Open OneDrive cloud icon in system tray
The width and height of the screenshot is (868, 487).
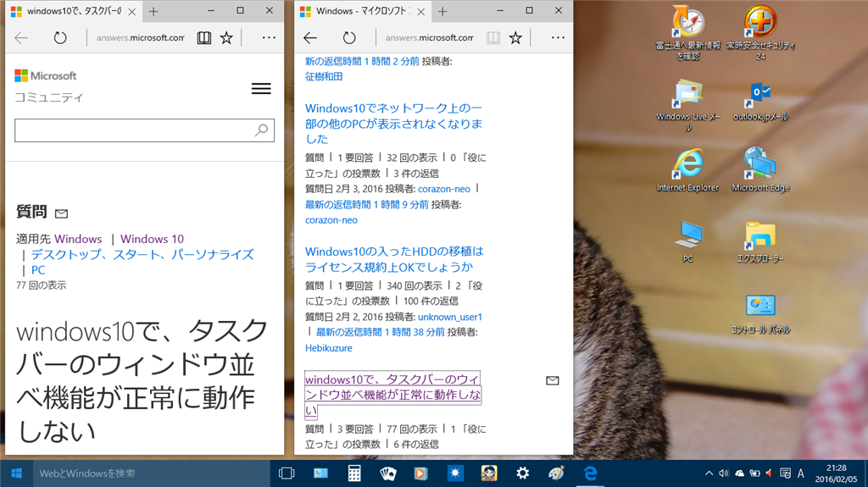pos(739,473)
